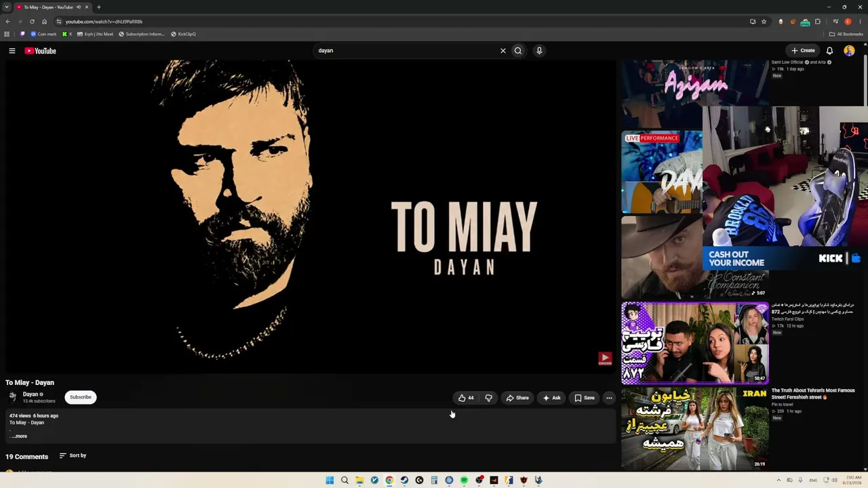The image size is (868, 488).
Task: Open more actions for the video
Action: pos(609,398)
